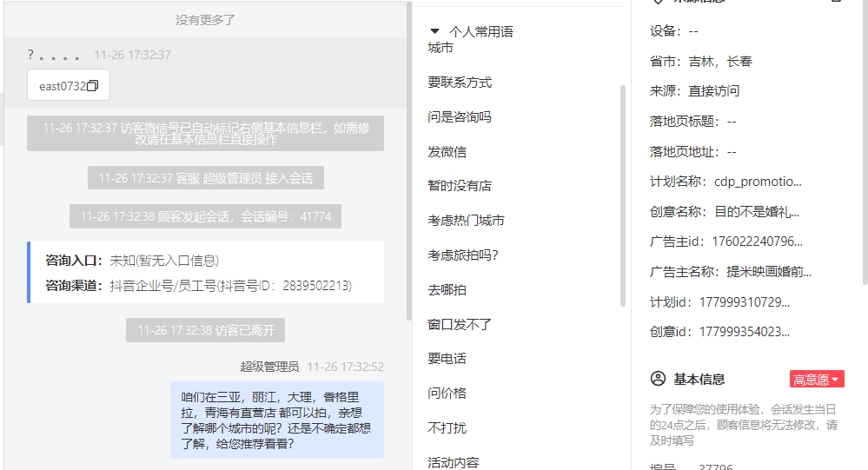This screenshot has width=868, height=470.
Task: Click the 会话编号: 41774 system notice
Action: point(205,216)
